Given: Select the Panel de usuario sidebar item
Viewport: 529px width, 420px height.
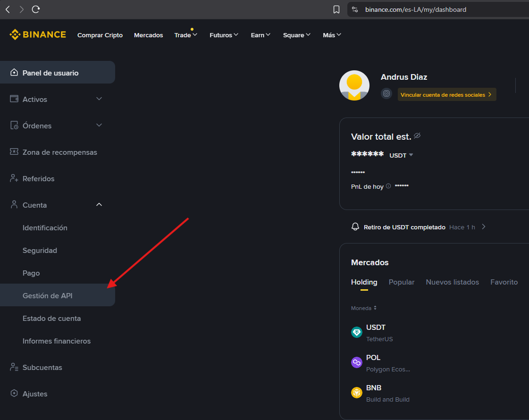Looking at the screenshot, I should pyautogui.click(x=58, y=72).
